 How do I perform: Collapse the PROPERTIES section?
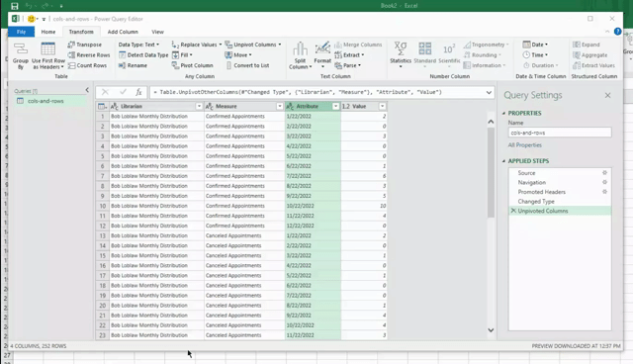503,114
